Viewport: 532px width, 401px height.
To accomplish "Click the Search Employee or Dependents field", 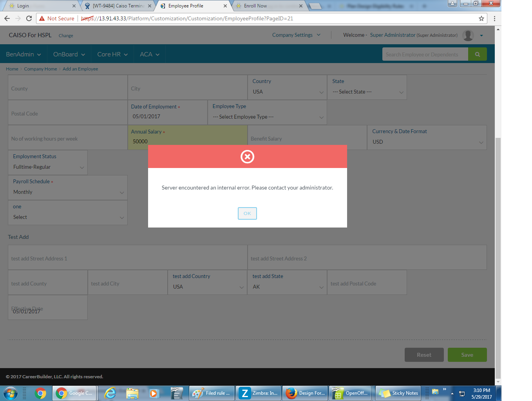I will coord(425,54).
